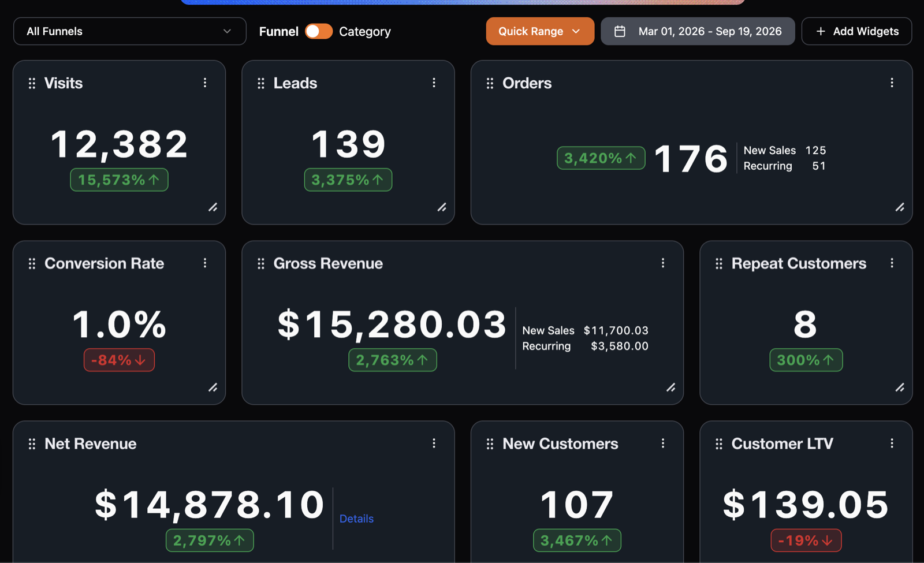
Task: Click the Gross Revenue resize corner icon
Action: coord(671,387)
